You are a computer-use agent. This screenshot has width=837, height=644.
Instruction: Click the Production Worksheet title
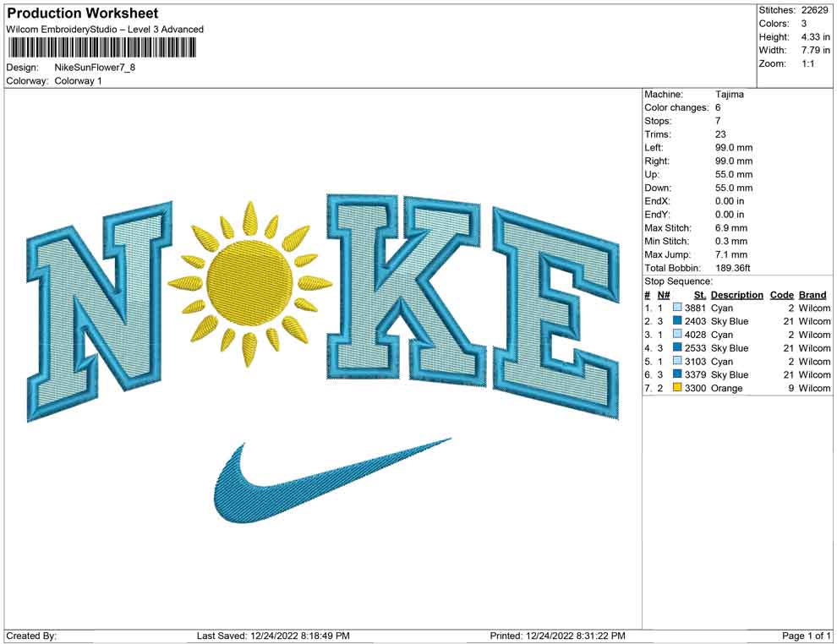pyautogui.click(x=83, y=13)
